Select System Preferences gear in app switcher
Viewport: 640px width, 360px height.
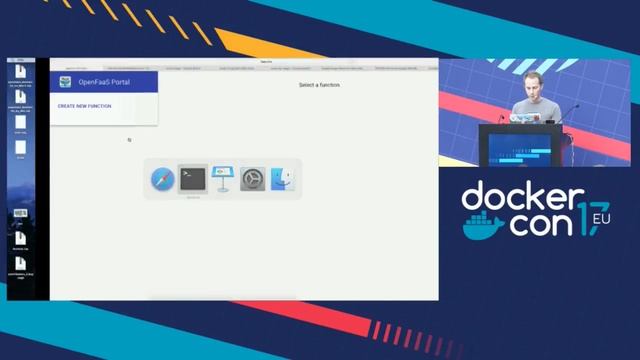pyautogui.click(x=253, y=179)
